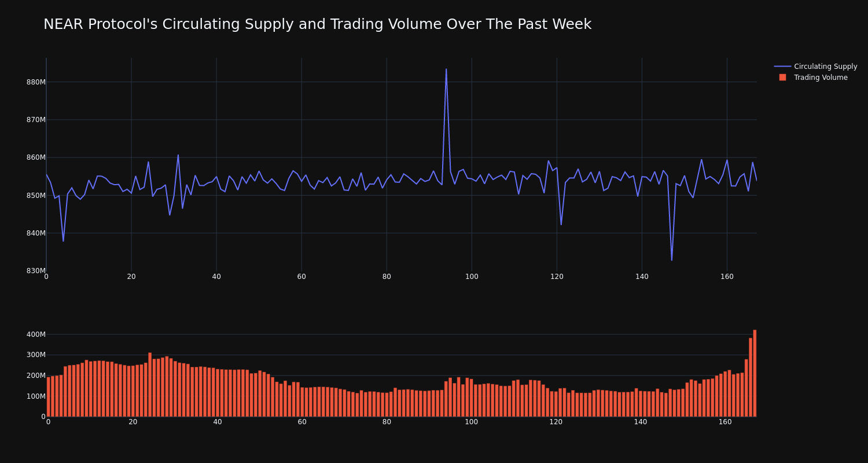Image resolution: width=868 pixels, height=463 pixels.
Task: Click the 60 tick on the supply x-axis
Action: tap(301, 277)
